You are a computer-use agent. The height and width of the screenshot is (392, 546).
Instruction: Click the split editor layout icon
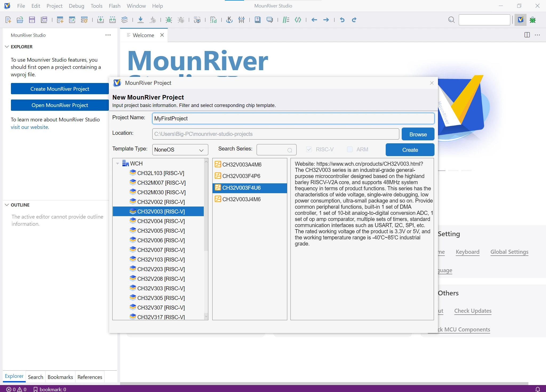click(527, 35)
